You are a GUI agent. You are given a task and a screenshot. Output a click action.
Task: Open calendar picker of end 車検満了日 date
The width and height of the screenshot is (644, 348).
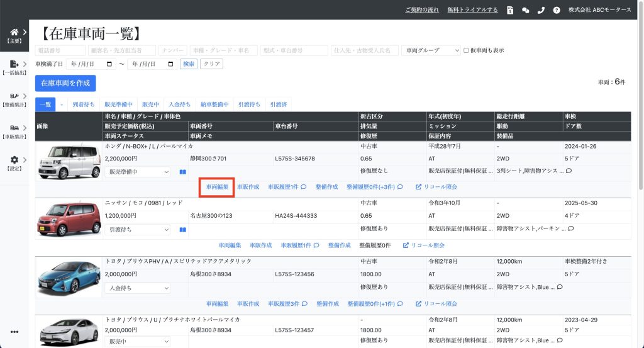(171, 64)
